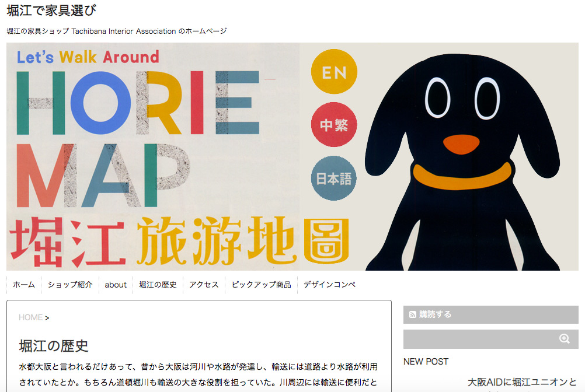Image resolution: width=585 pixels, height=392 pixels.
Task: Open the ホーム menu item
Action: pos(24,285)
